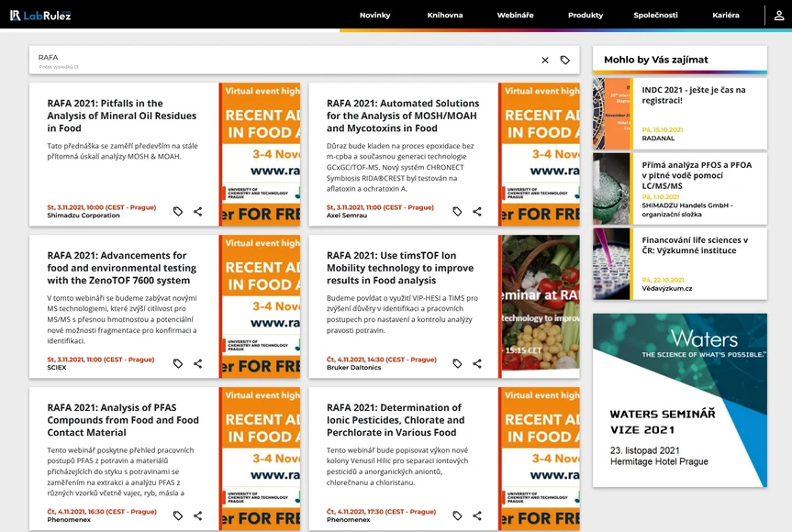Click 'Mohlo by Vás zajímat' heading
Screen dimensions: 792x532
click(656, 60)
